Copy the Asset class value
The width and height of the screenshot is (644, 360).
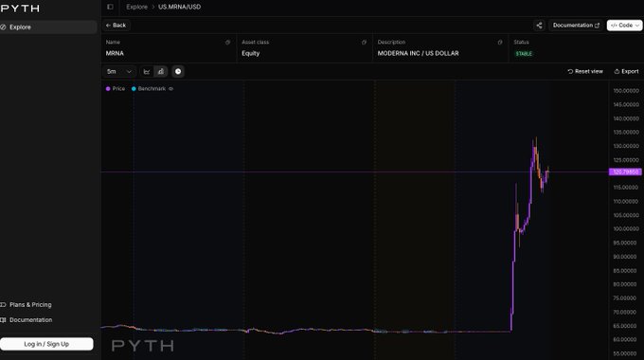(364, 43)
